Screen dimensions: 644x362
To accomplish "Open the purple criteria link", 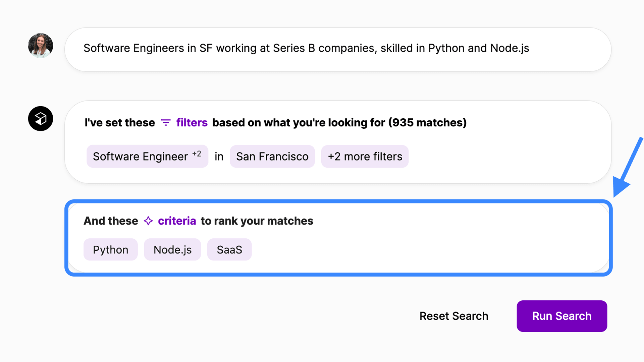I will tap(177, 221).
